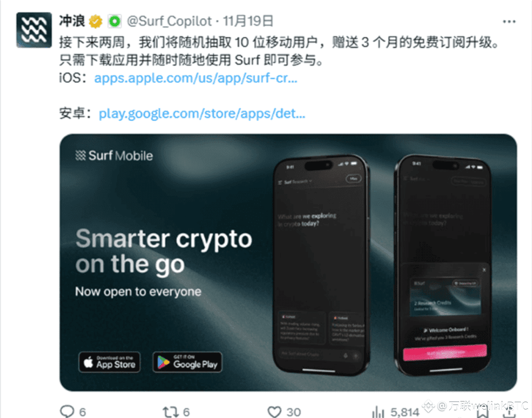Screen dimensions: 532x418
Task: Click the 冲浪 display name
Action: pyautogui.click(x=72, y=21)
